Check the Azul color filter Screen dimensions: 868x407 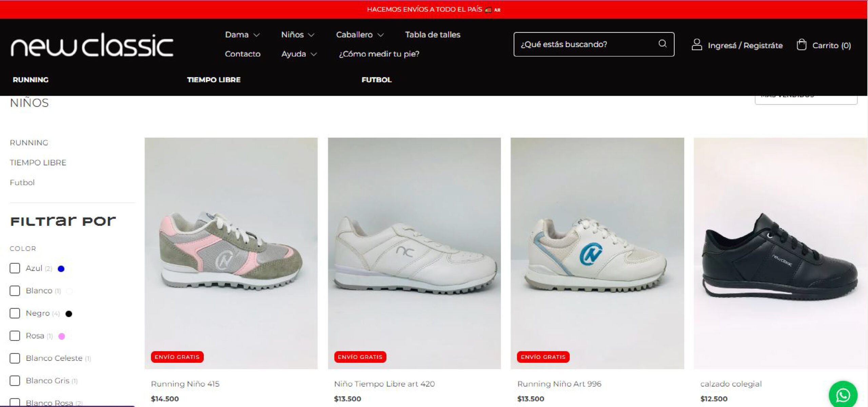15,268
